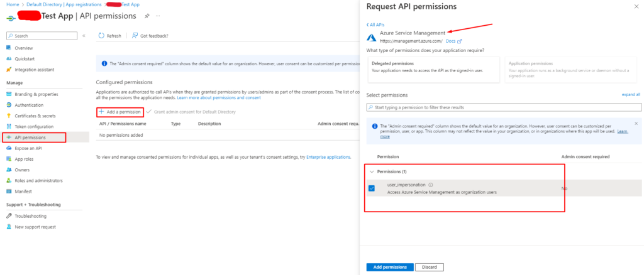This screenshot has height=275, width=644.
Task: Open App roles menu item
Action: [x=25, y=159]
